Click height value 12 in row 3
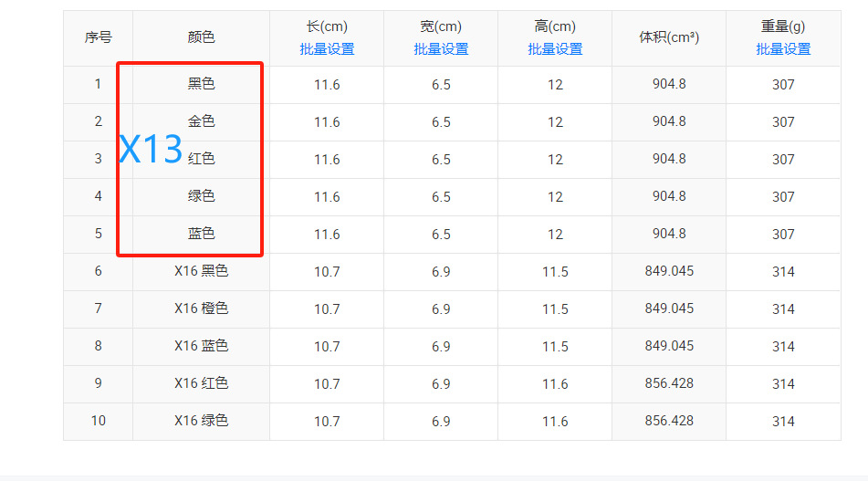Viewport: 868px width, 481px height. point(555,160)
